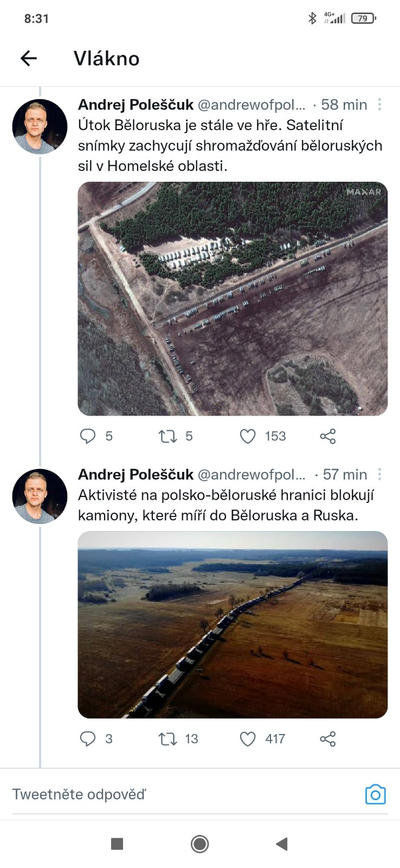Open Andrej Poleščuk's profile from first tweet name
The image size is (400, 868).
136,104
